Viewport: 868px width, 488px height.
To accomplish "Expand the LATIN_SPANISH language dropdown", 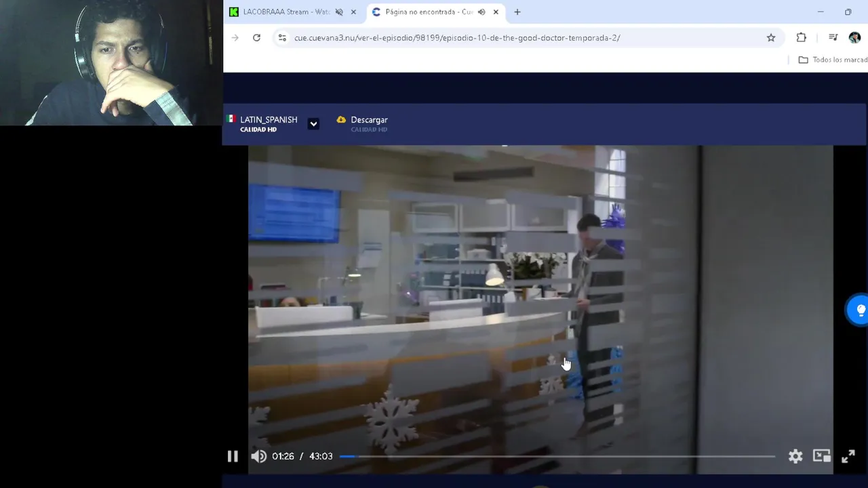I will pos(313,123).
